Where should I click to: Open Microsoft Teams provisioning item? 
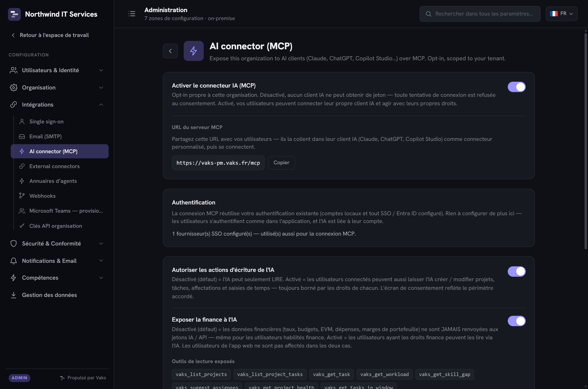click(59, 211)
